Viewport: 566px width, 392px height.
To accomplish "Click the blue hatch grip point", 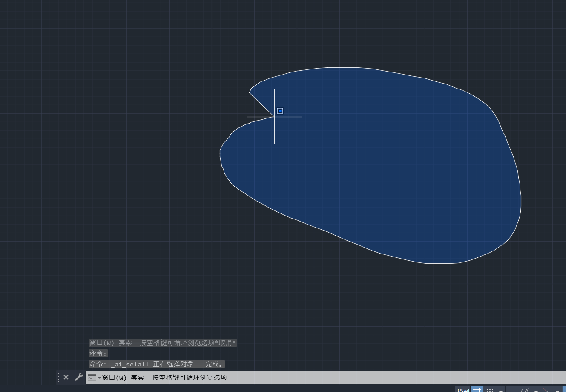I will tap(280, 111).
